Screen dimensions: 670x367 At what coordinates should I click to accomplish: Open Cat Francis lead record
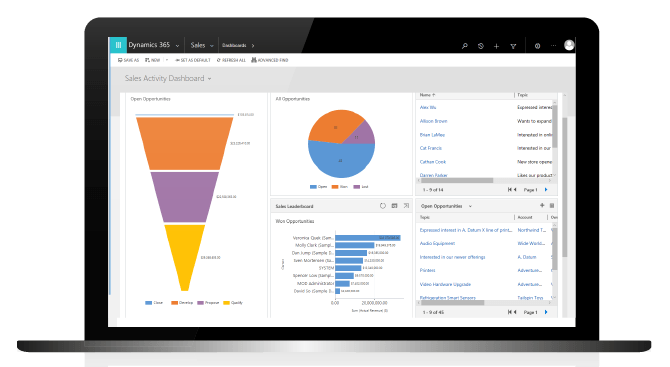431,148
